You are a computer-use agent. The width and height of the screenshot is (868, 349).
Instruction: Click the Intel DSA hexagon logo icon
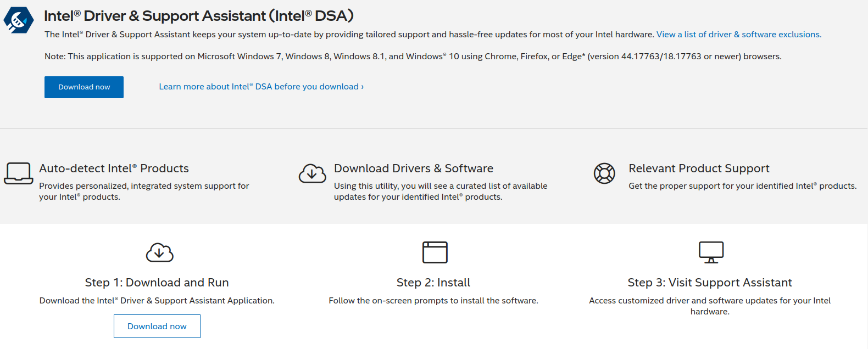[19, 20]
